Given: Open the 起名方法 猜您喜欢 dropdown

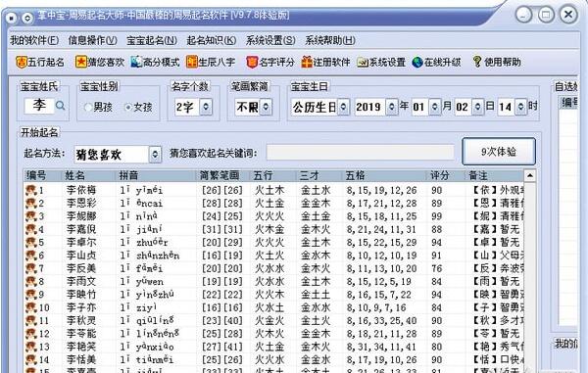Looking at the screenshot, I should (155, 155).
